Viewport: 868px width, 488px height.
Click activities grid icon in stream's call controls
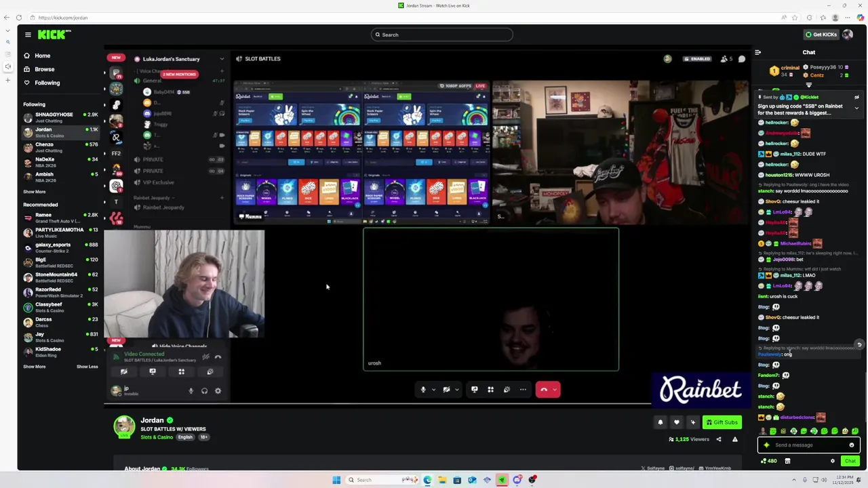[x=490, y=389]
